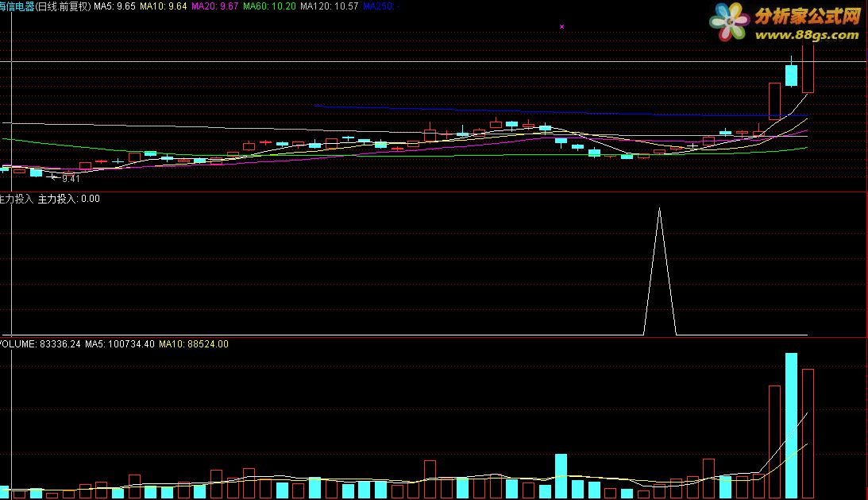This screenshot has height=500, width=868.
Task: Open the www.88gs.com link
Action: [807, 36]
